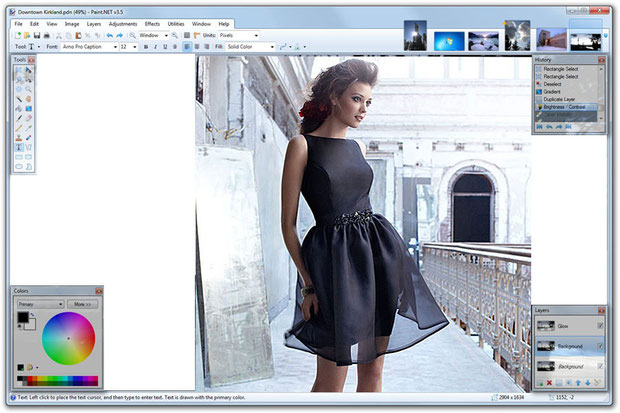Select the Recolor tool

pos(28,138)
